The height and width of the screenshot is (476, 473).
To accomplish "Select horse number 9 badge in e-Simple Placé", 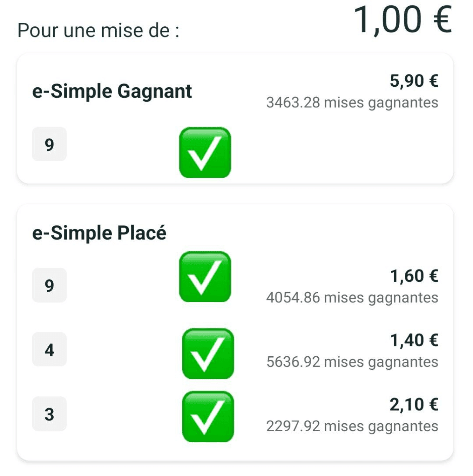I will (x=49, y=285).
